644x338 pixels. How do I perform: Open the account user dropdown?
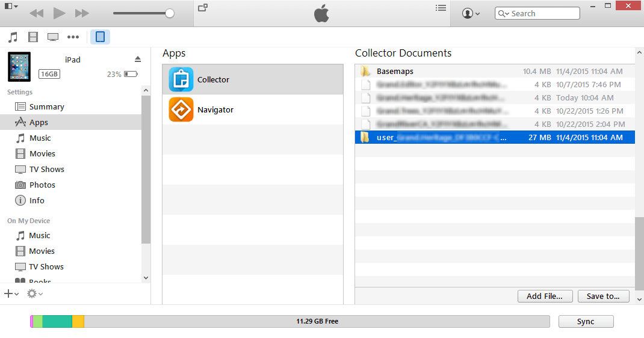point(471,14)
